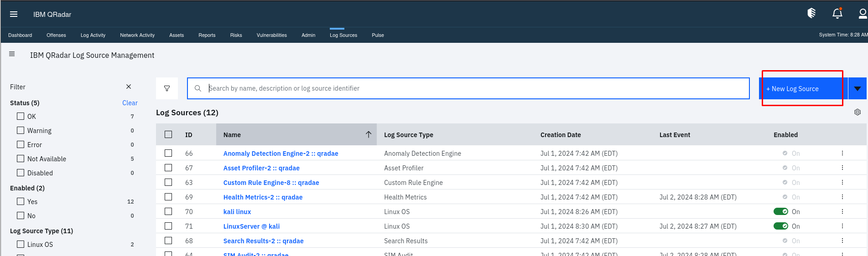The height and width of the screenshot is (256, 868).
Task: Sort by Creation Date column header
Action: click(561, 135)
